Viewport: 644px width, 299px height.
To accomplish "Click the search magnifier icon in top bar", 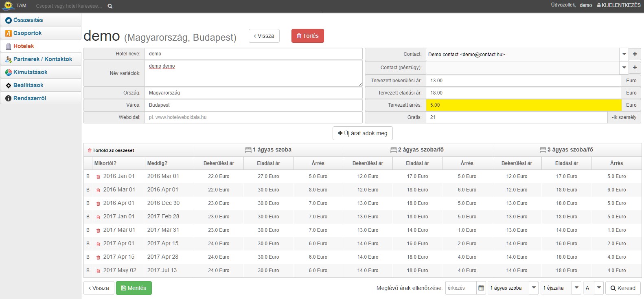I will (110, 6).
